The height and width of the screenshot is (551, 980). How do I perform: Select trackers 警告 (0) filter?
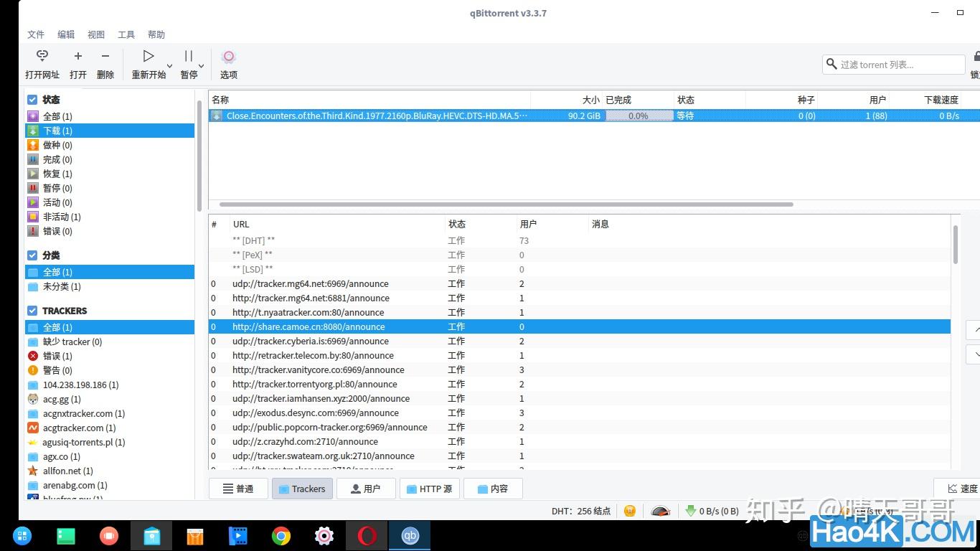[110, 370]
